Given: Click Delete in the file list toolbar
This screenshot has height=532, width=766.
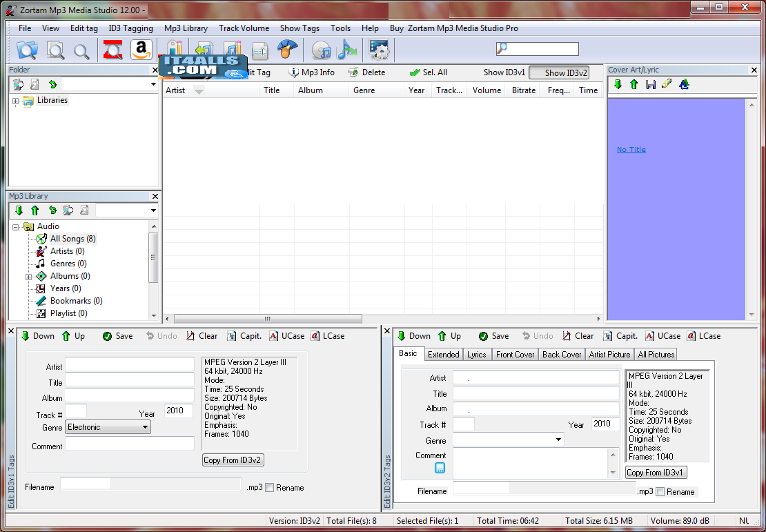Looking at the screenshot, I should click(x=367, y=72).
